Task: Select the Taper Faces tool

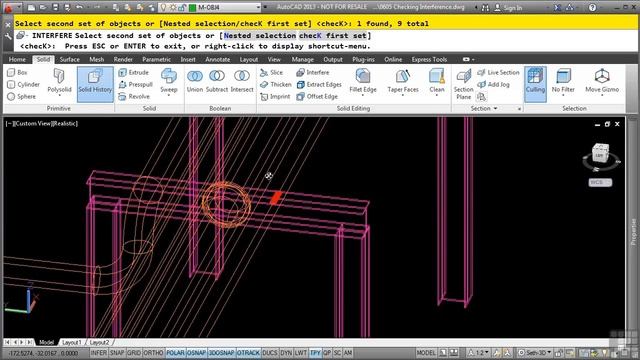Action: pos(403,81)
